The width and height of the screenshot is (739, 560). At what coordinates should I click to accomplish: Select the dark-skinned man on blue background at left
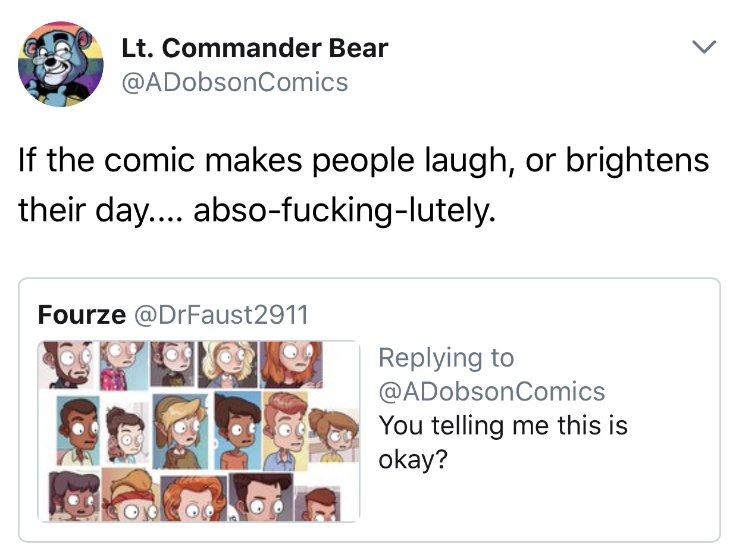point(77,431)
